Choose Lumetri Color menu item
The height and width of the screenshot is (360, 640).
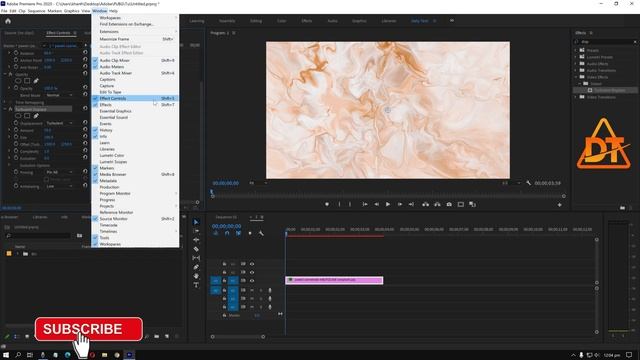tap(135, 156)
